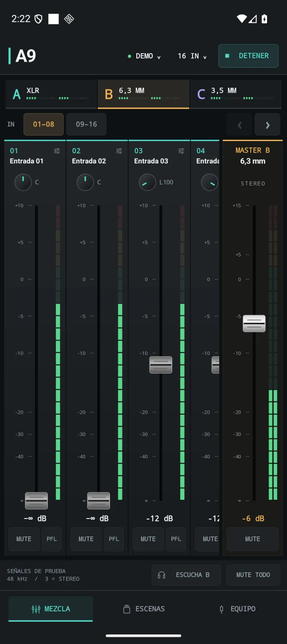The image size is (287, 644).
Task: Open the Mezcla tab
Action: (51, 609)
